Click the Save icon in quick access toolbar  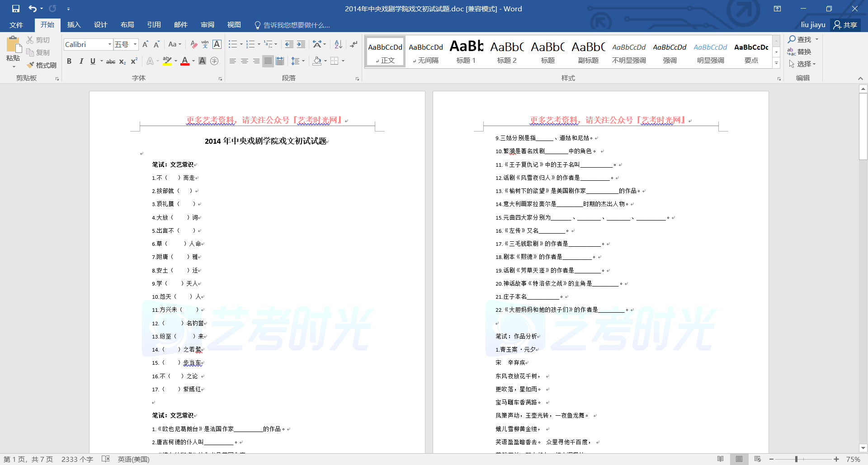(x=16, y=9)
